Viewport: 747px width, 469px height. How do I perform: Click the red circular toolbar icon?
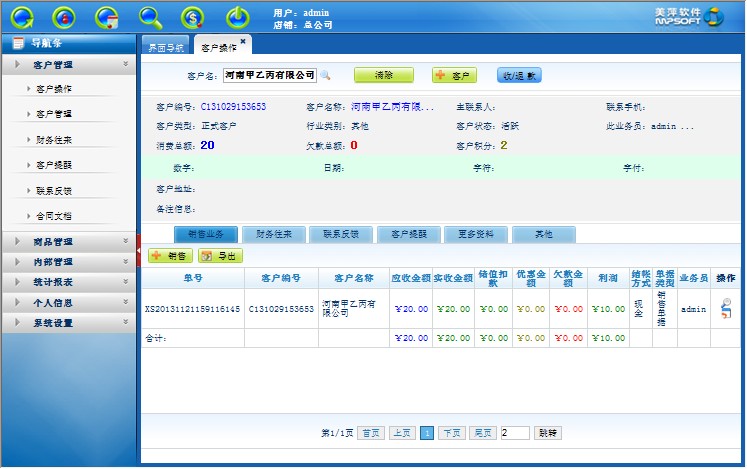point(63,16)
